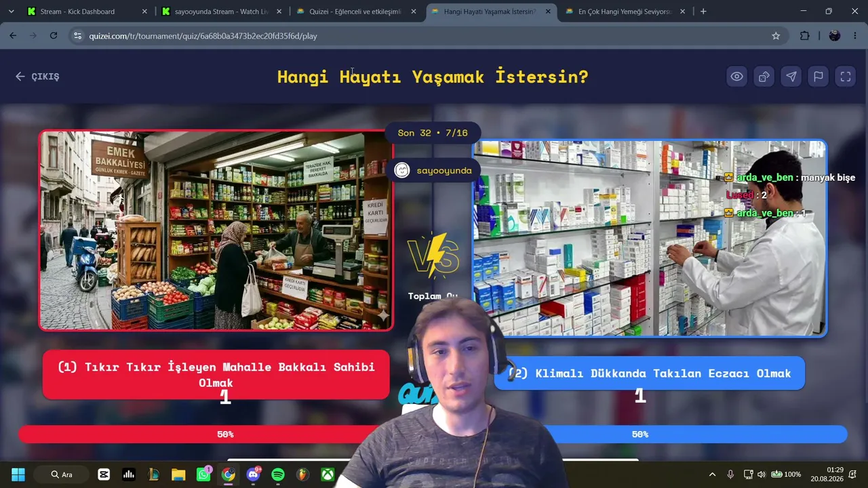Switch to the Quizei - Eğlenceli ve etkileşimli tab
Screen dimensions: 868x488
[x=355, y=12]
